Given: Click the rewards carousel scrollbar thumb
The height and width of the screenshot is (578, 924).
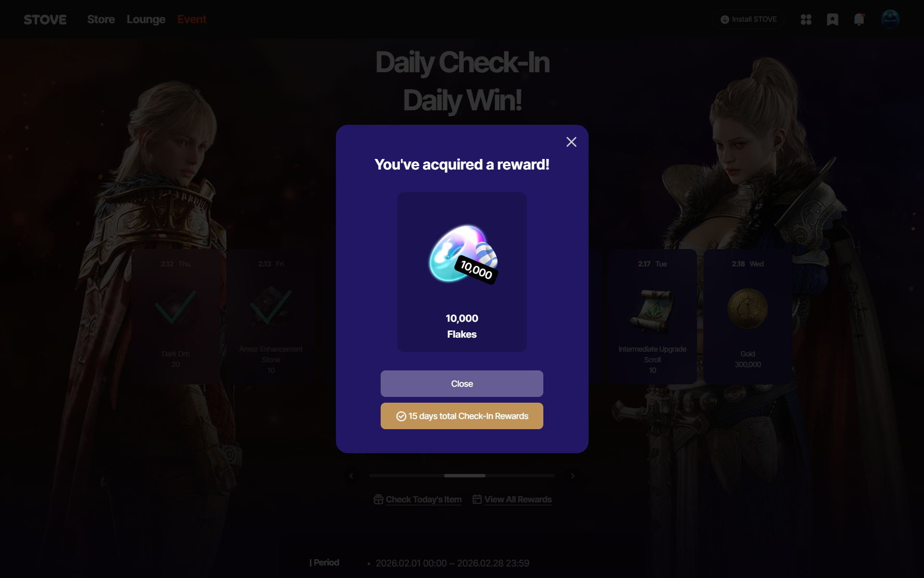Looking at the screenshot, I should coord(464,475).
